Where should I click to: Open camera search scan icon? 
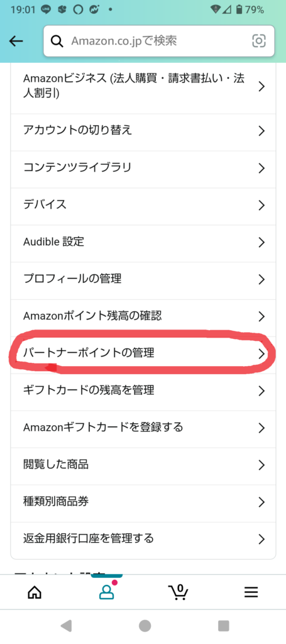(258, 41)
